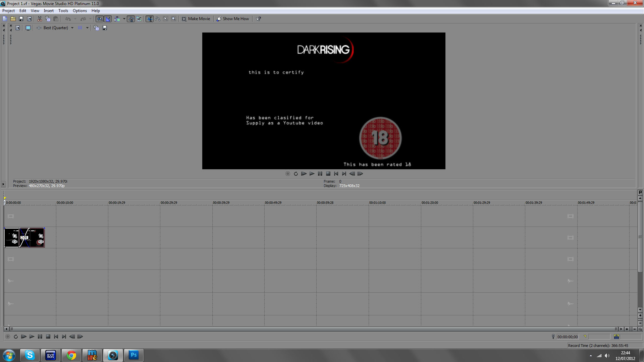Select the Envelope edit tool
This screenshot has width=644, height=362.
click(x=158, y=19)
